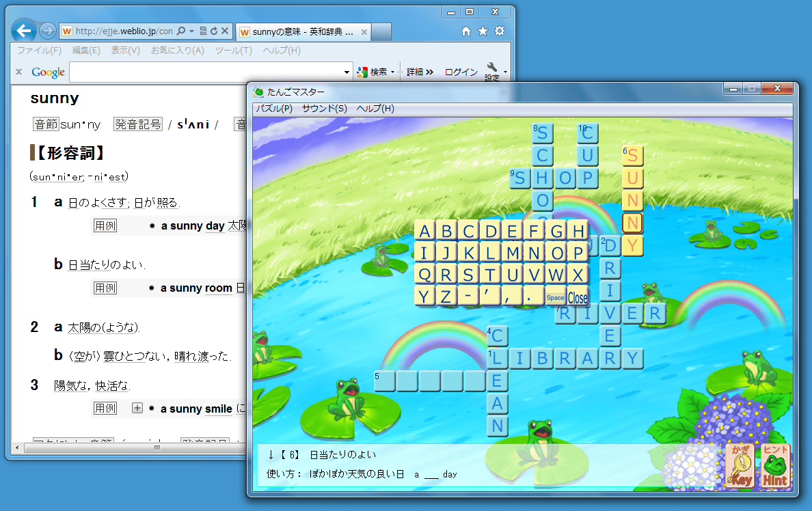Click the stop loading X in address bar
This screenshot has height=511, width=812.
click(x=225, y=31)
